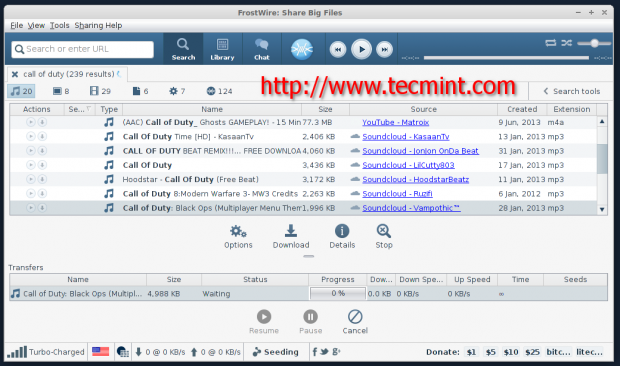620x366 pixels.
Task: Filter results by audio tab showing 20
Action: [x=21, y=91]
